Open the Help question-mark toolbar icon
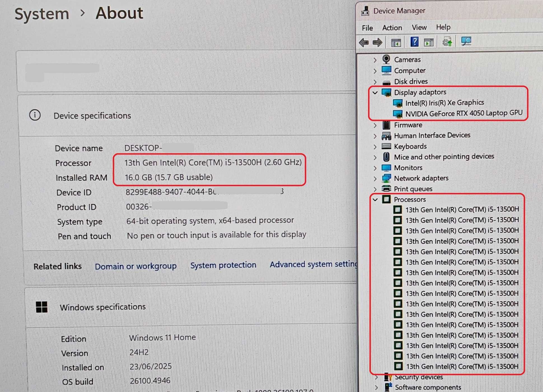Screen dimensions: 543x392 (414, 42)
